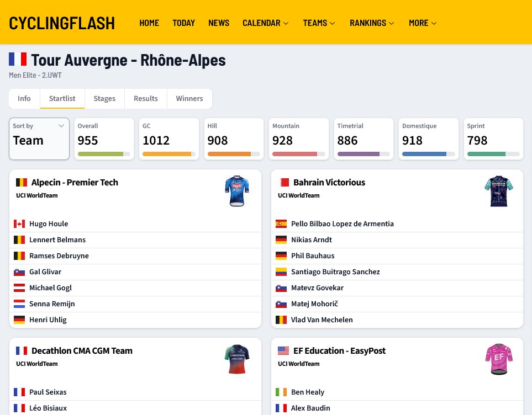Click the French flag beside race title
Image resolution: width=532 pixels, height=415 pixels.
18,59
